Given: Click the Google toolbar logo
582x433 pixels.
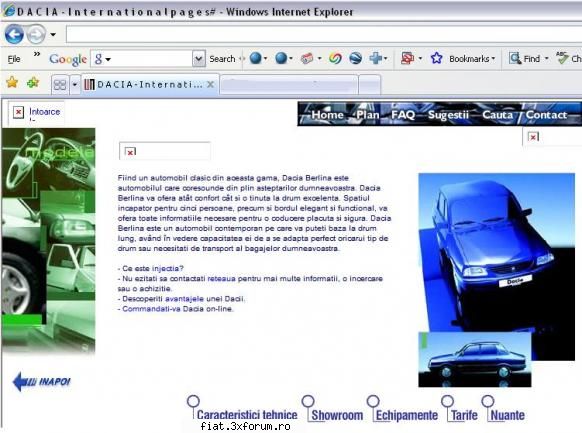Looking at the screenshot, I should pos(68,59).
